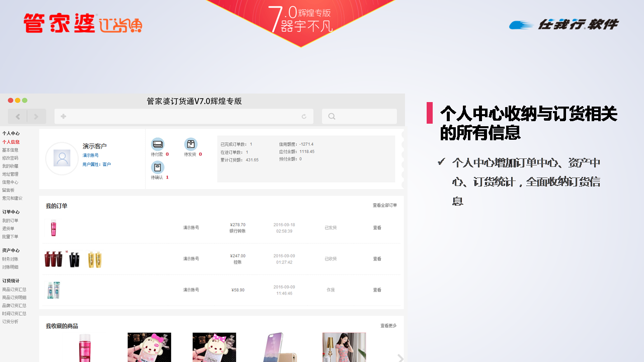Open 我的订单 in the sidebar
644x362 pixels.
10,220
